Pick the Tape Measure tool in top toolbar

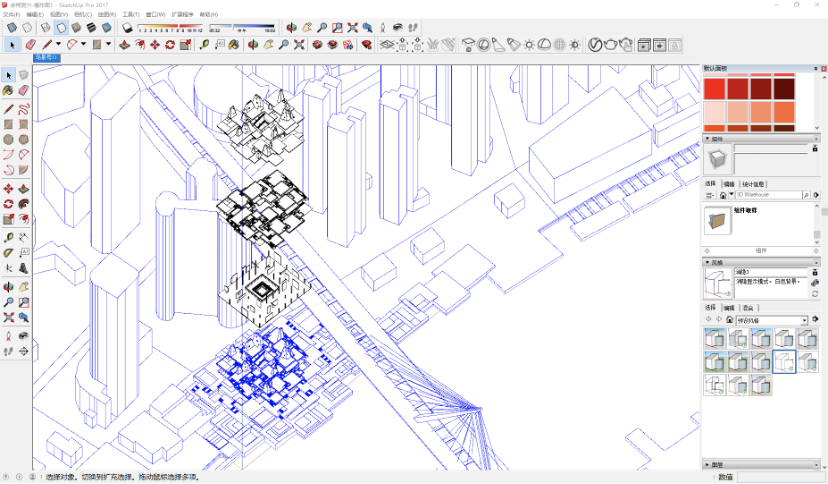(204, 45)
